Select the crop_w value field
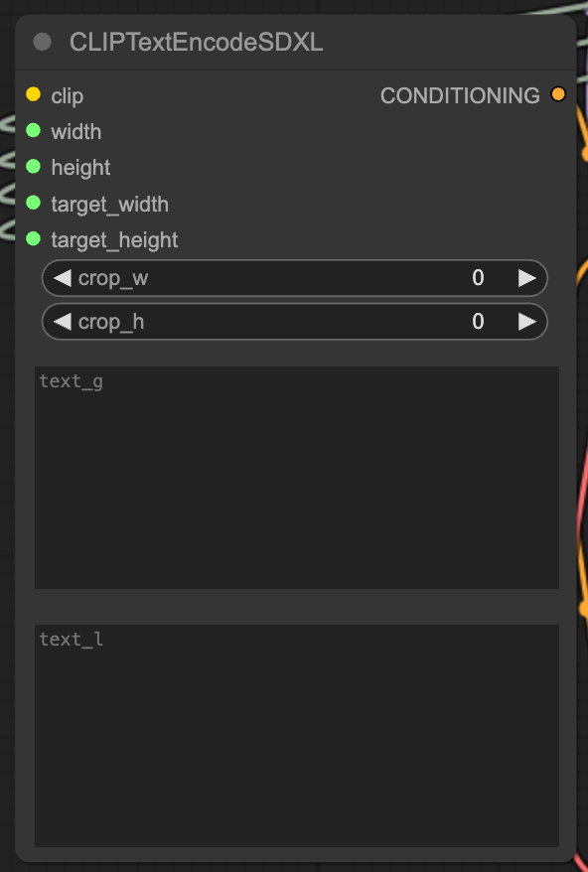 point(478,278)
